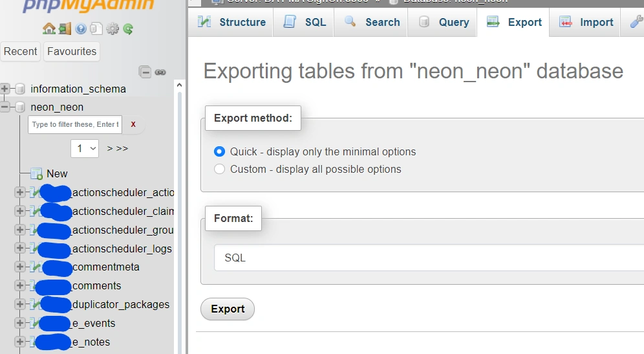Screen dimensions: 644x354
Task: Open the Import tab
Action: pos(586,22)
